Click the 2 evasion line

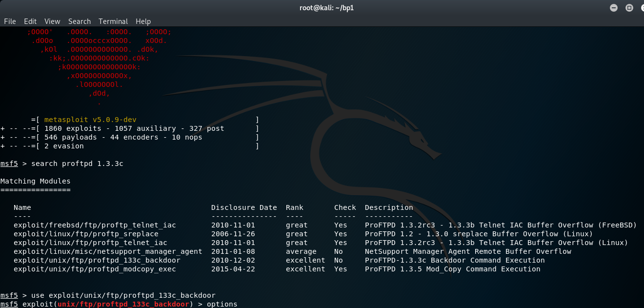click(130, 146)
